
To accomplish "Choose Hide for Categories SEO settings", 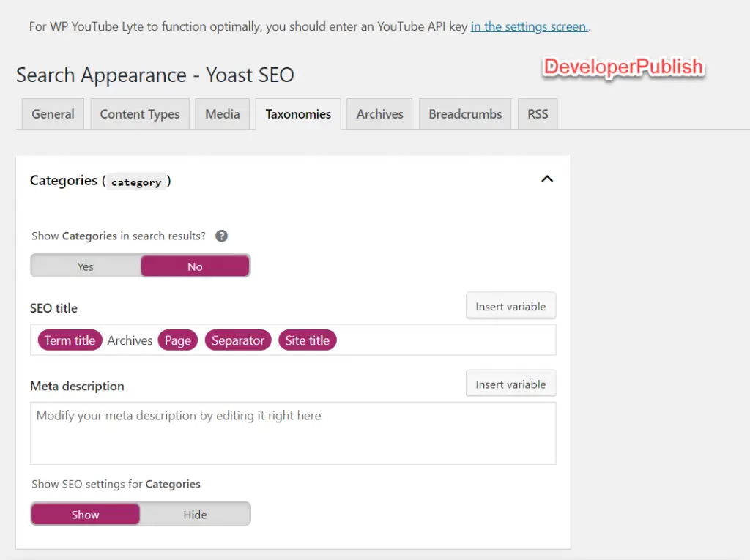I will pos(195,514).
